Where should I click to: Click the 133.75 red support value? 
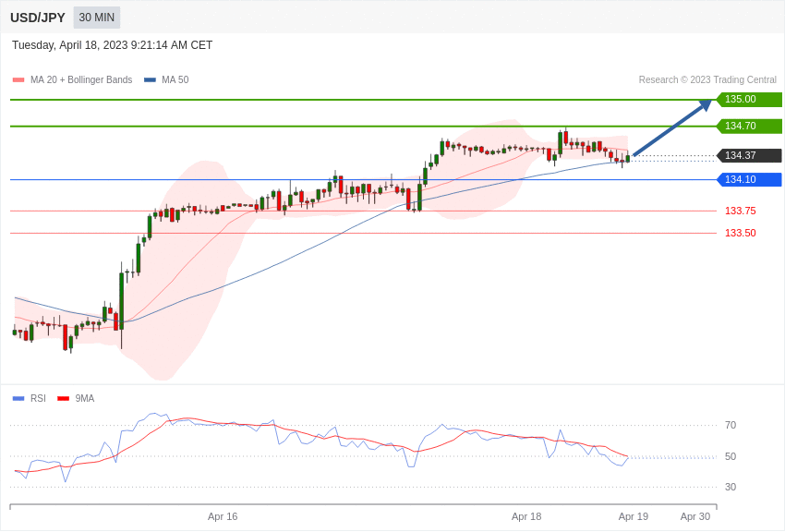[741, 212]
